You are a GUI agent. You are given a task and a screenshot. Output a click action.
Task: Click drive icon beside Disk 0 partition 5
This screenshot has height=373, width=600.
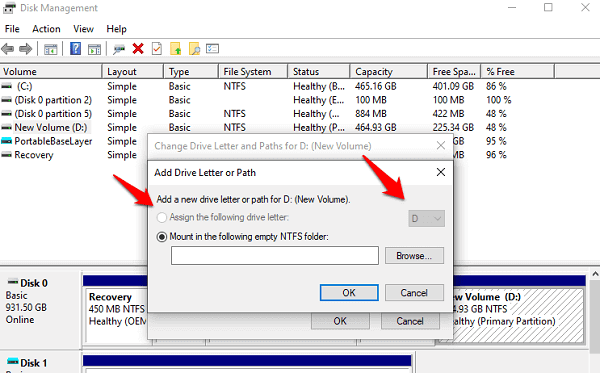tap(6, 114)
